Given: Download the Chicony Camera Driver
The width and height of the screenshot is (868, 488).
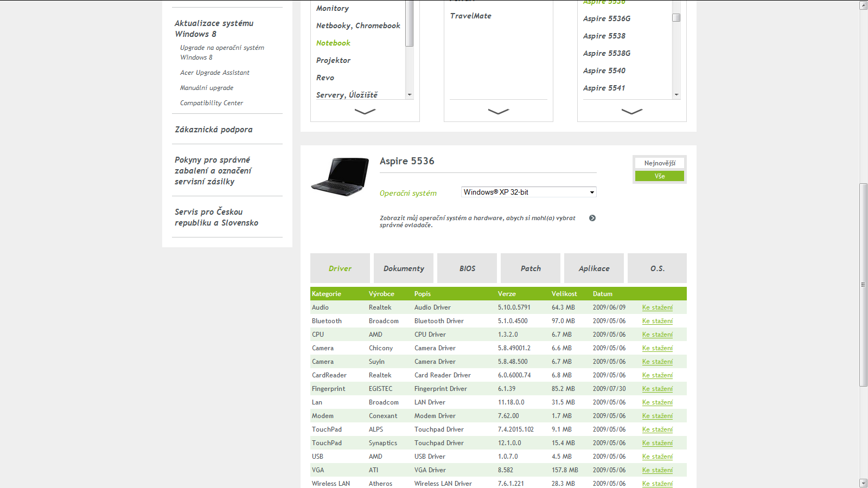Looking at the screenshot, I should click(x=658, y=348).
